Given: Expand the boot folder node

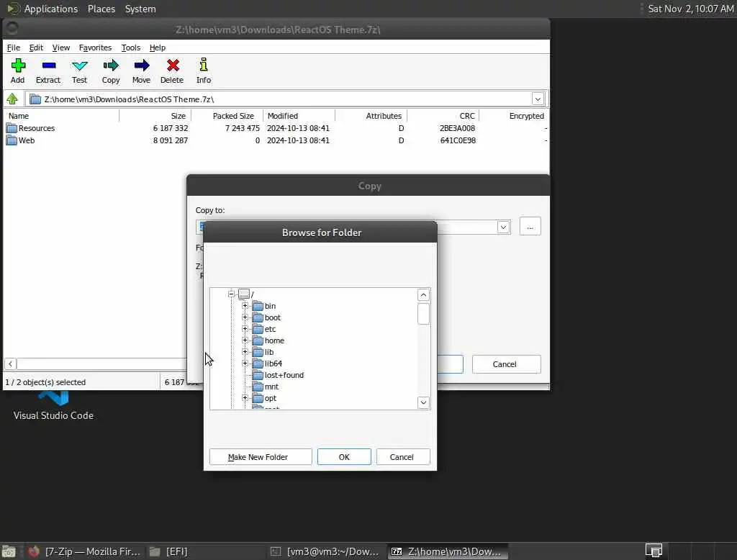Looking at the screenshot, I should (245, 317).
